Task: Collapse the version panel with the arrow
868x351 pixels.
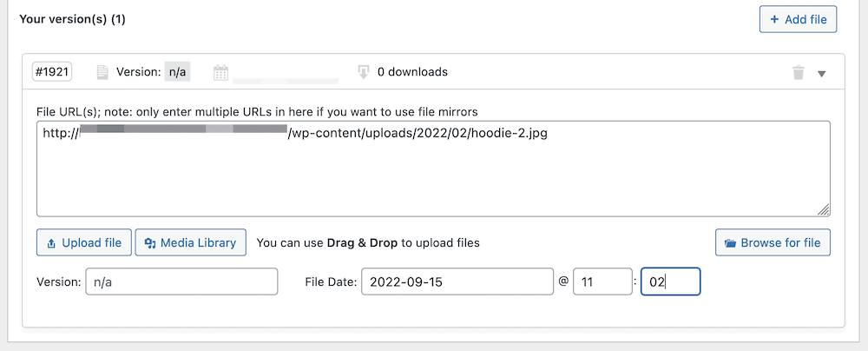Action: click(x=822, y=74)
